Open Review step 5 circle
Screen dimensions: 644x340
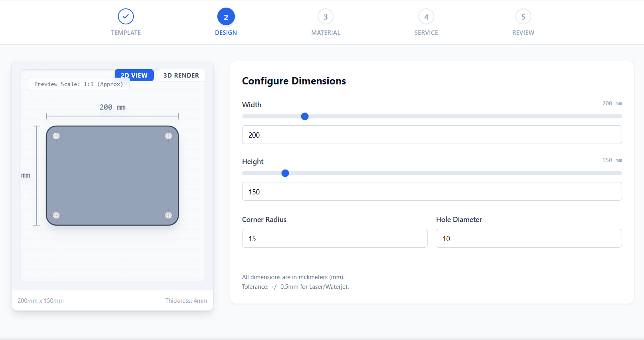coord(523,17)
